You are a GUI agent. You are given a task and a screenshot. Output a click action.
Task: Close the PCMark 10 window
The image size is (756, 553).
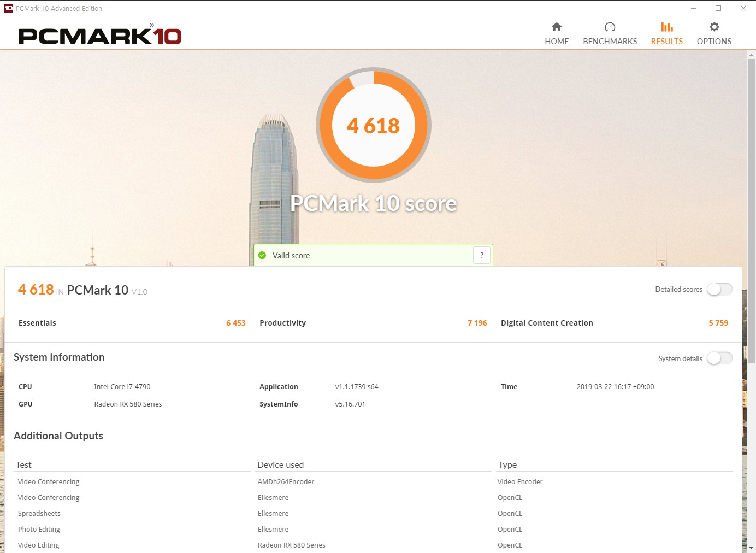pos(743,8)
